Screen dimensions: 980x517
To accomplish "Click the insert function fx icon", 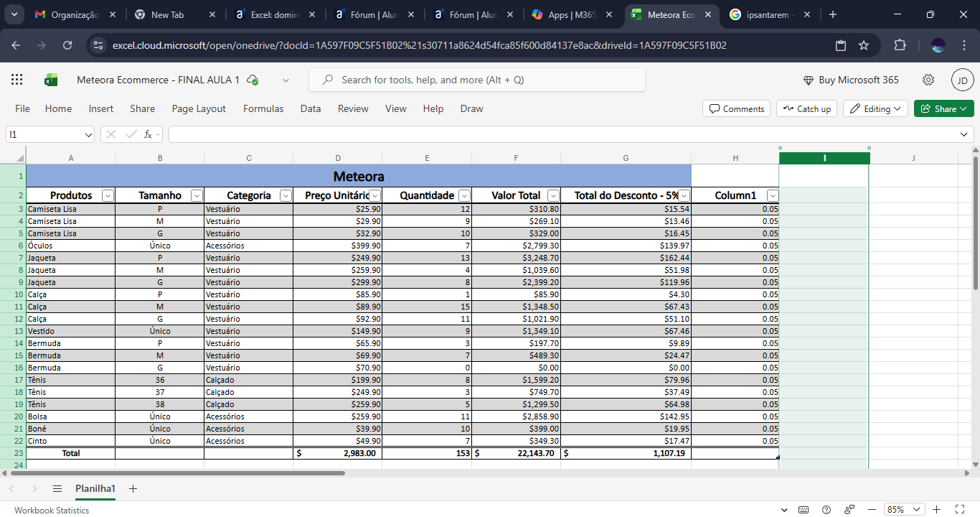I will [x=148, y=134].
